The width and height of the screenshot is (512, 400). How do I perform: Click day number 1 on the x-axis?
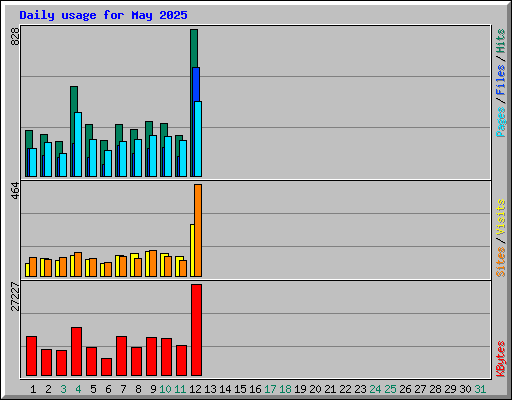coord(33,389)
